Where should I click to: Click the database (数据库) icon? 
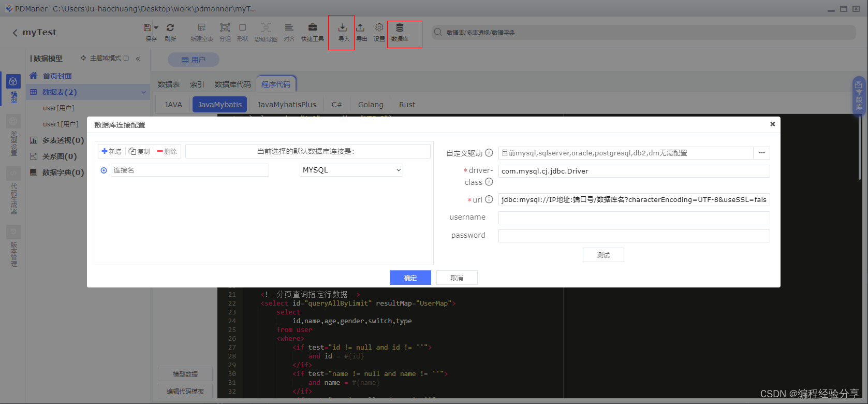pos(400,28)
